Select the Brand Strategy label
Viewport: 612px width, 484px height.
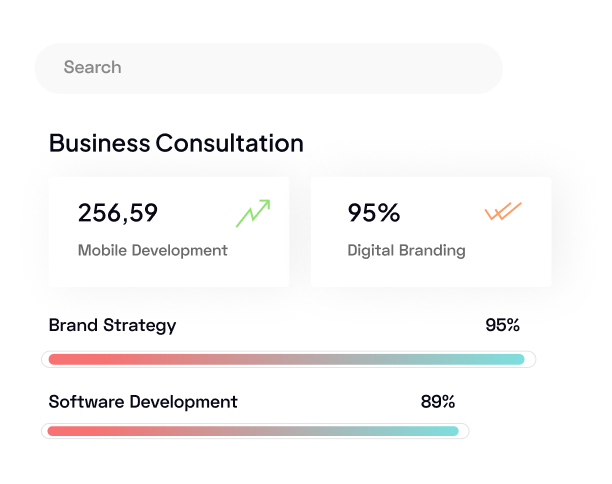pyautogui.click(x=112, y=325)
